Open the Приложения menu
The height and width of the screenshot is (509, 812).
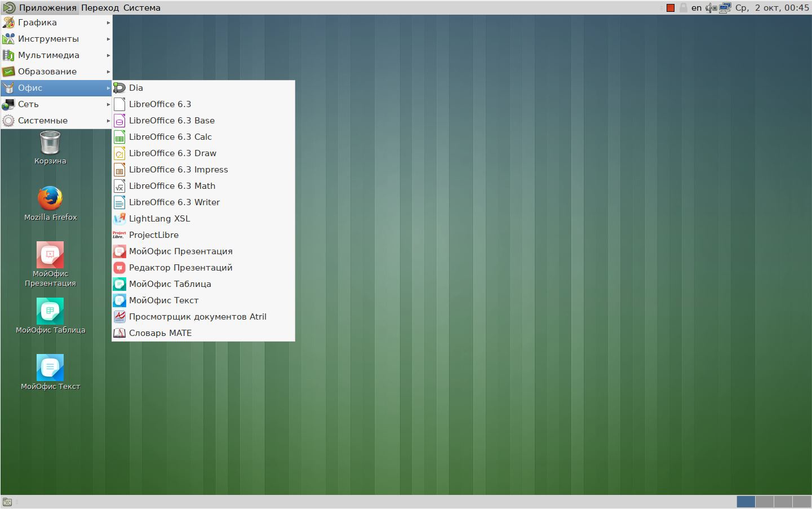[x=40, y=8]
